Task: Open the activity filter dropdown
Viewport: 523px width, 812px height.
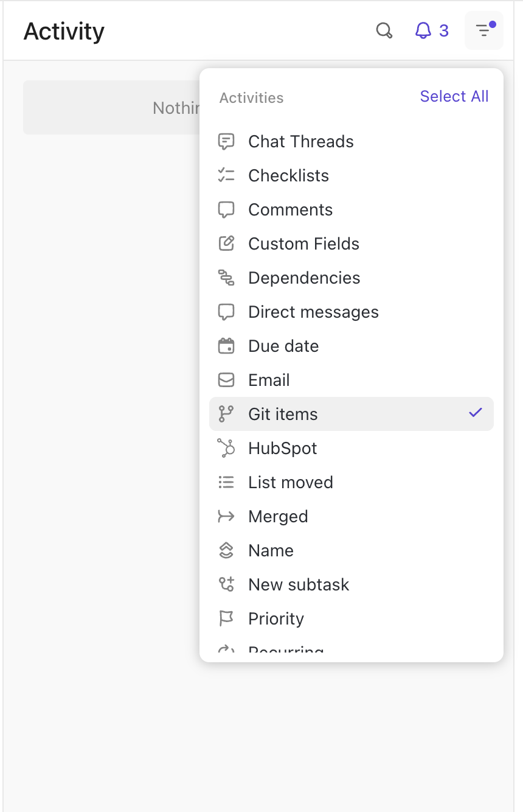Action: tap(483, 30)
